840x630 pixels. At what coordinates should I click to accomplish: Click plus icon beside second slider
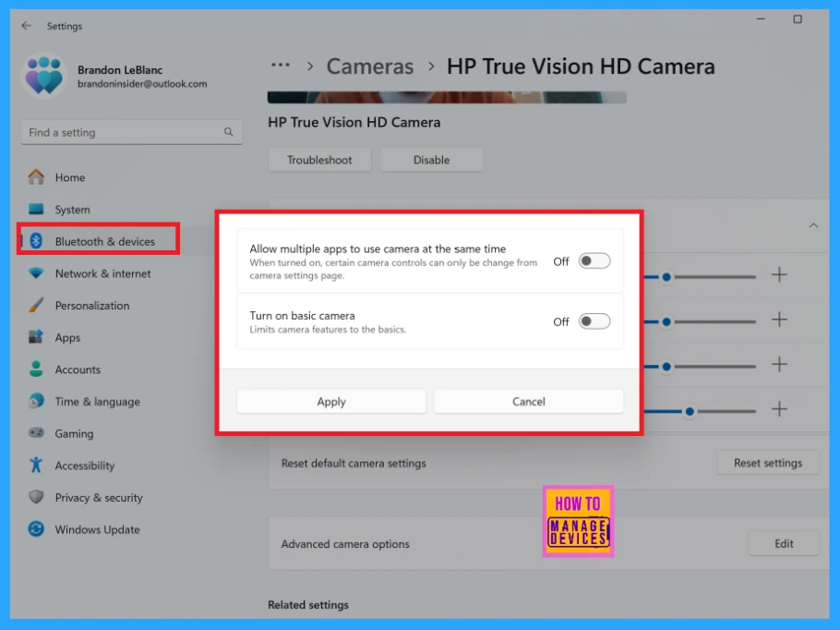(x=779, y=320)
